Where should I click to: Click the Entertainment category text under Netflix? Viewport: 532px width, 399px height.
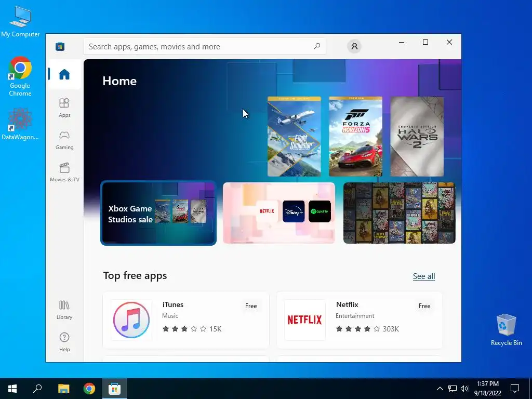(355, 316)
